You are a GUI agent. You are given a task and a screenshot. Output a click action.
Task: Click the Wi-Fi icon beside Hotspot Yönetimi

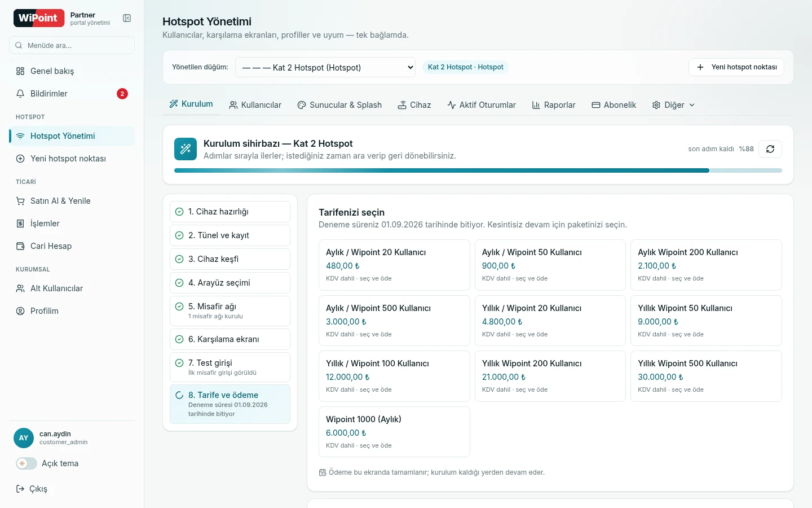(x=20, y=136)
